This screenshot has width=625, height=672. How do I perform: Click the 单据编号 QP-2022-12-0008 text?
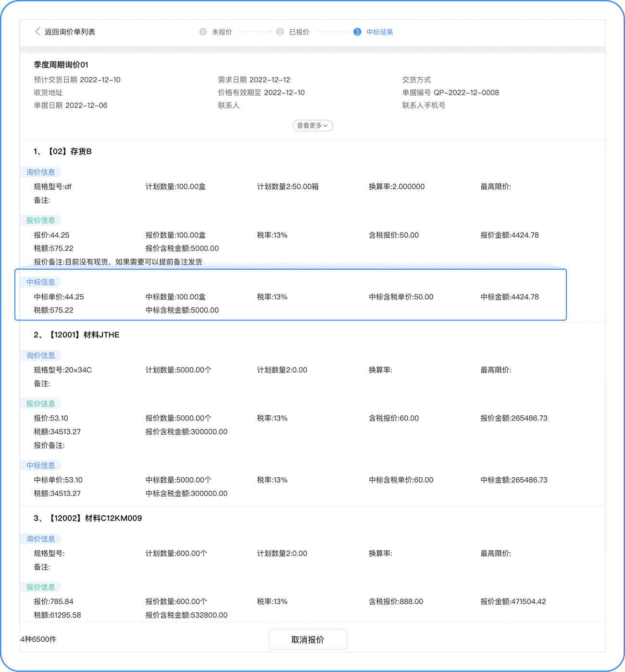coord(450,92)
